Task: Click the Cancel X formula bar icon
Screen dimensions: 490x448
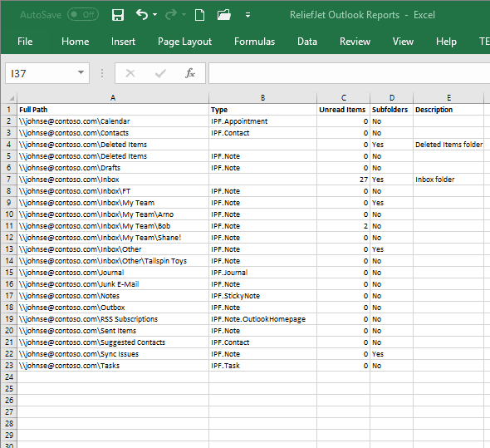Action: (130, 73)
